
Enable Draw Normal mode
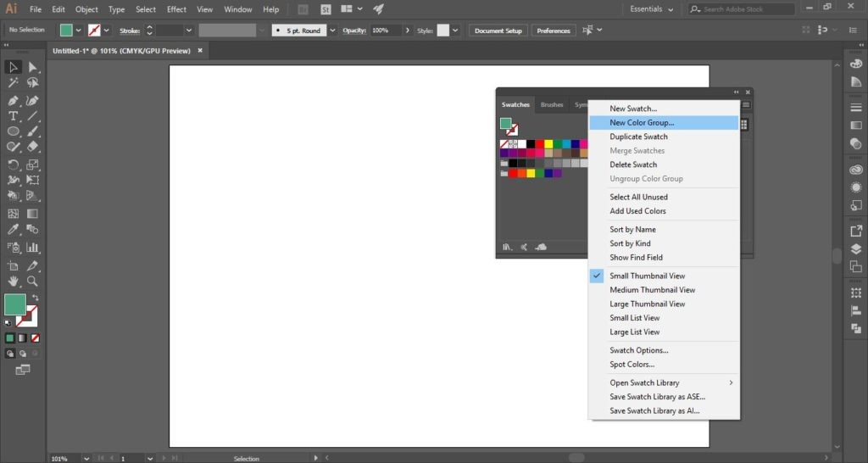[10, 354]
